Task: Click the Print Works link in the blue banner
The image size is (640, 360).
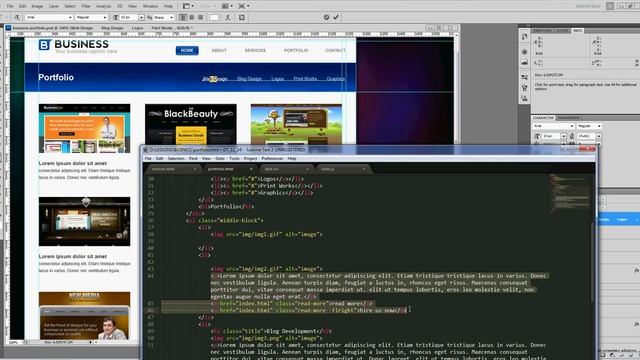Action: [x=305, y=79]
